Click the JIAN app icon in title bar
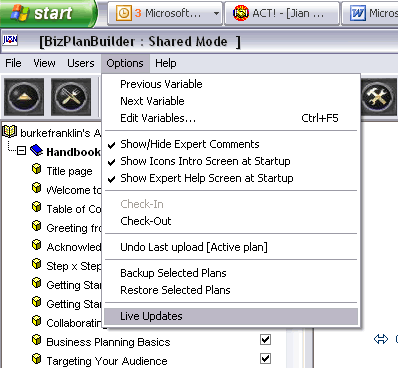398x368 pixels. point(10,40)
